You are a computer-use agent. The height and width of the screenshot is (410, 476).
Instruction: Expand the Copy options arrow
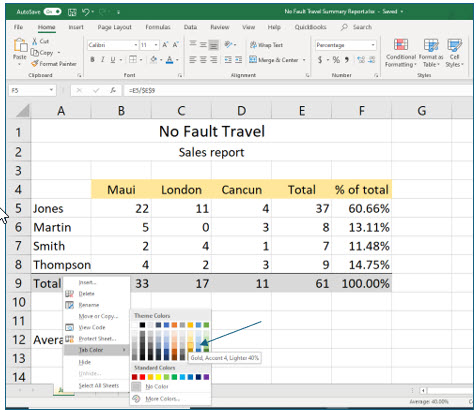point(59,53)
